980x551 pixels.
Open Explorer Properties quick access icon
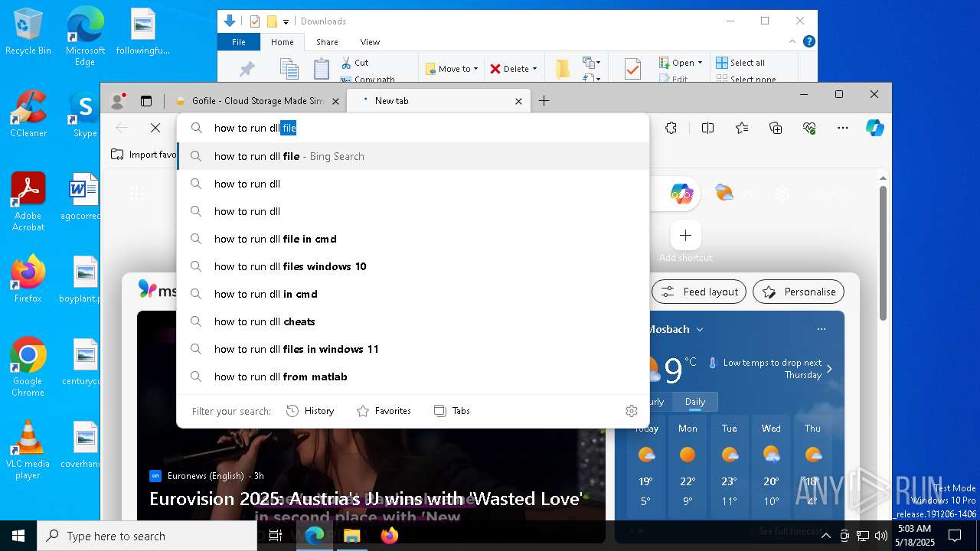255,21
